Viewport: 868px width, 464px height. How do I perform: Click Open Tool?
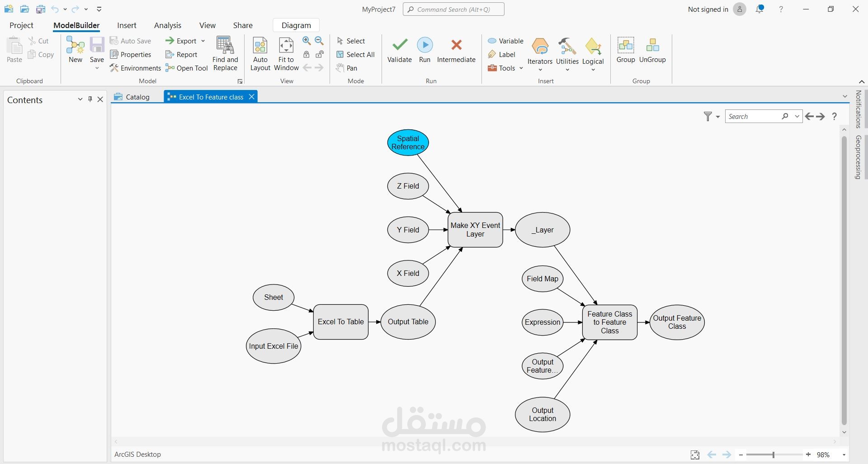click(187, 68)
